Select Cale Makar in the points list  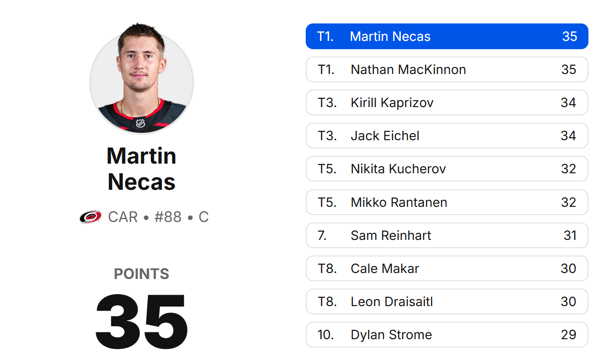447,268
